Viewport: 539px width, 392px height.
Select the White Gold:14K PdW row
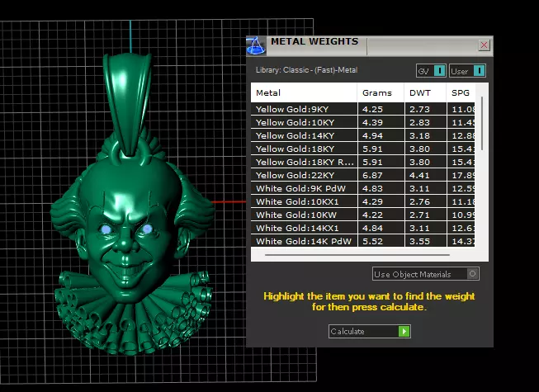coord(363,241)
